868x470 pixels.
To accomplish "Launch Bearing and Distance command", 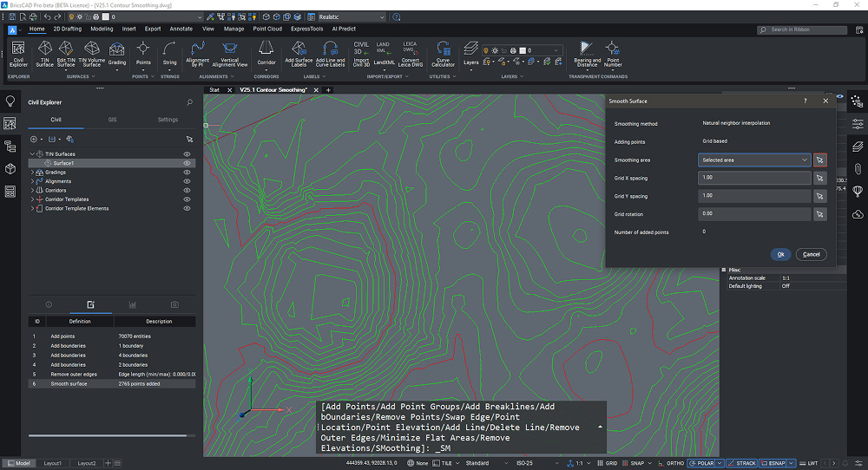I will click(x=587, y=52).
